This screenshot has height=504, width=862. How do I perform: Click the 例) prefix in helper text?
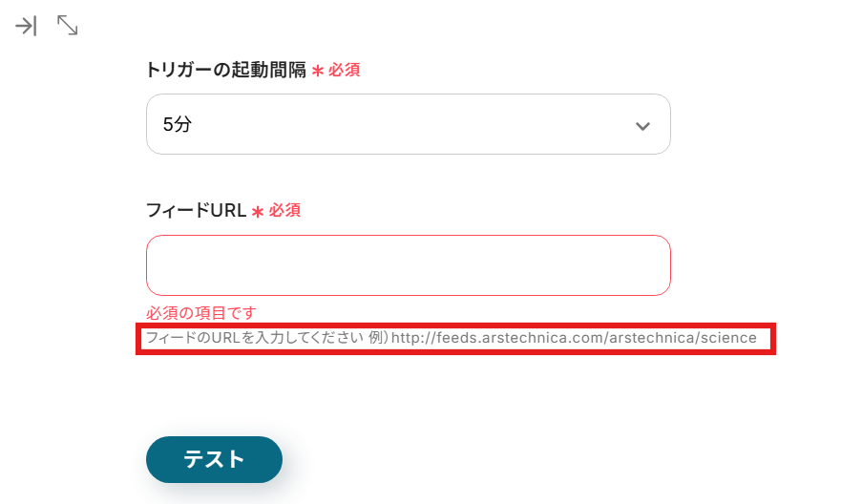(379, 338)
